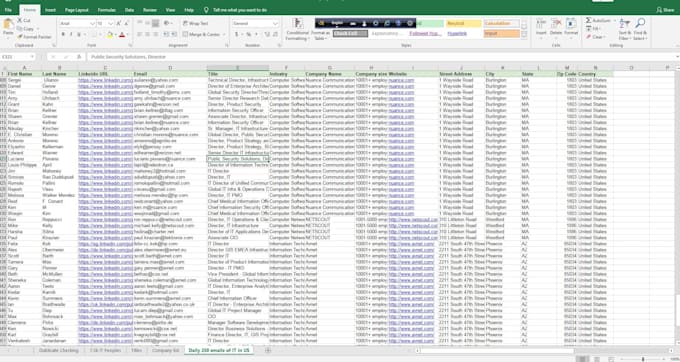Add a new sheet with plus icon
This screenshot has width=680, height=362.
point(268,350)
